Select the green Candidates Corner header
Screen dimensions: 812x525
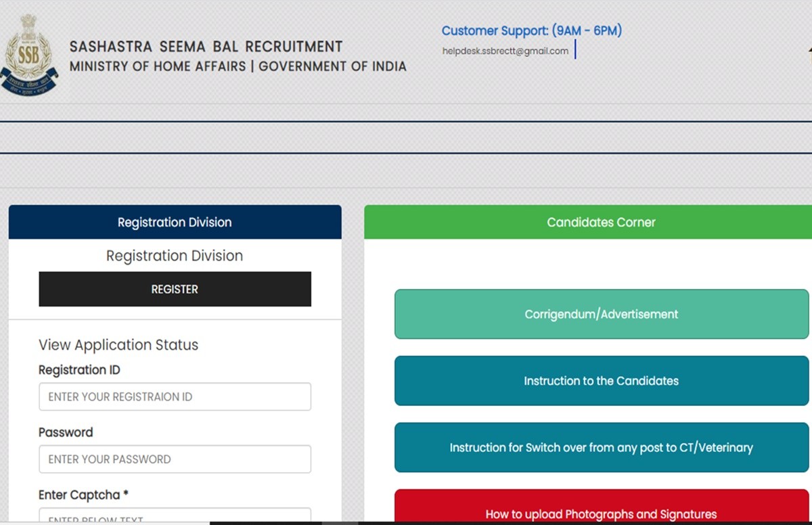[601, 222]
